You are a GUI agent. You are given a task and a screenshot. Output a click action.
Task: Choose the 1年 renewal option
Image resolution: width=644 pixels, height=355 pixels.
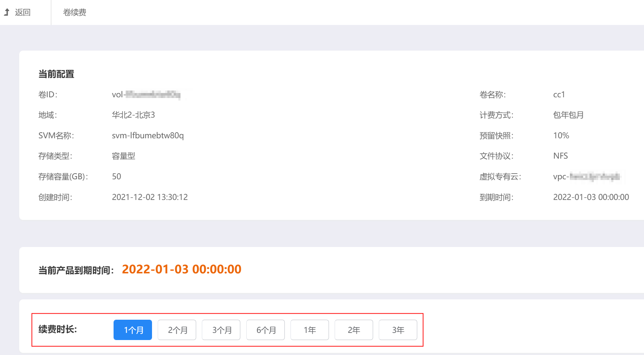point(310,330)
